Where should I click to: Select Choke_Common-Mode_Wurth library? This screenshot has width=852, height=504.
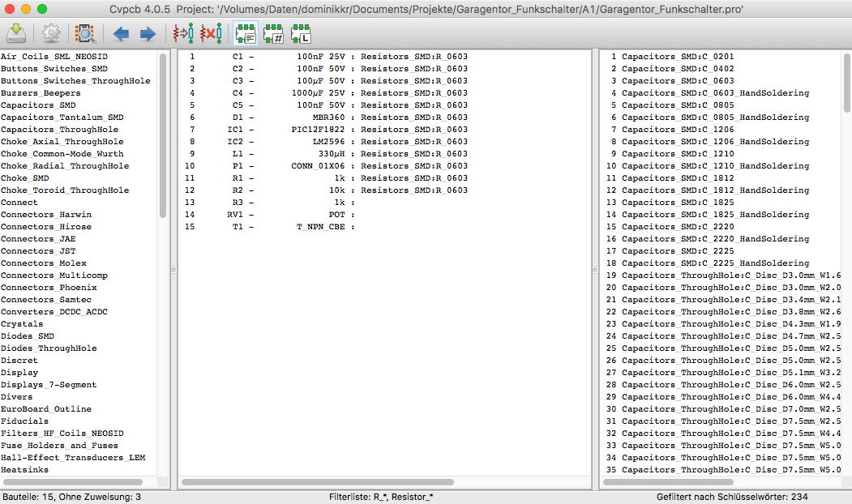click(62, 154)
